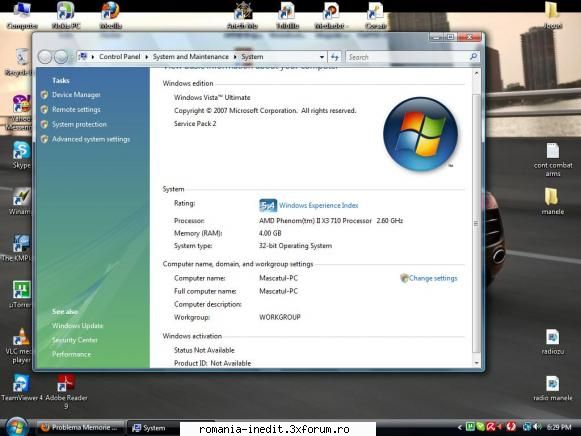The image size is (581, 436).
Task: Expand arrow after Control Panel breadcrumb
Action: pos(147,57)
